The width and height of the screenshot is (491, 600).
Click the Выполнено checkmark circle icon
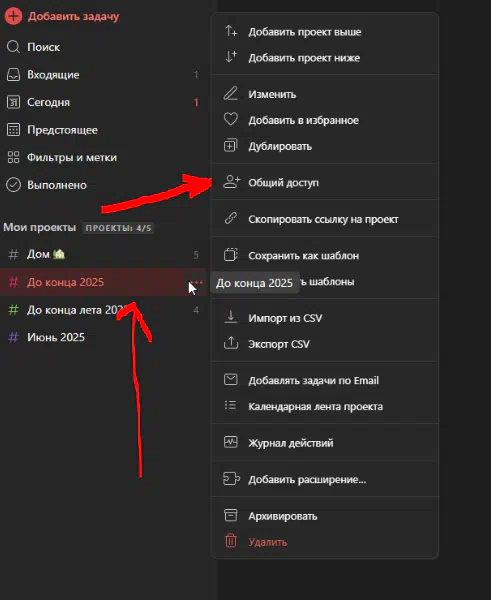pos(13,185)
